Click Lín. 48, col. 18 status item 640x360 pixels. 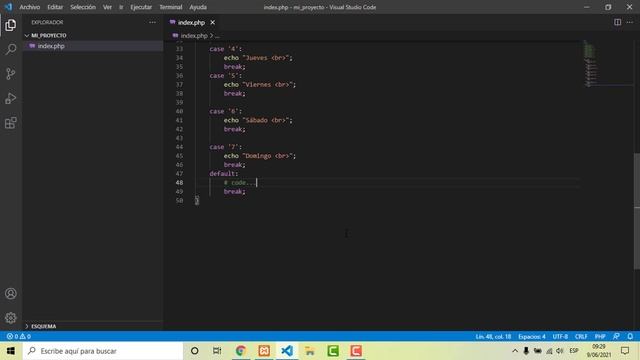(493, 336)
